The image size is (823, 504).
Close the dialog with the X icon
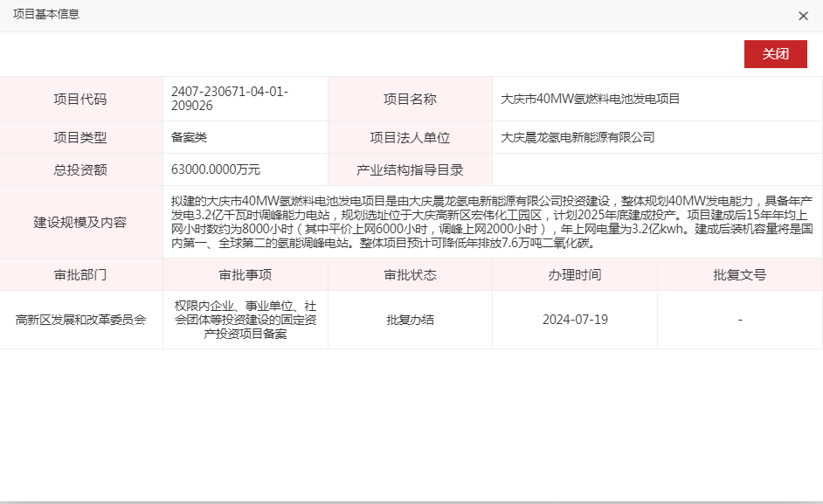803,16
